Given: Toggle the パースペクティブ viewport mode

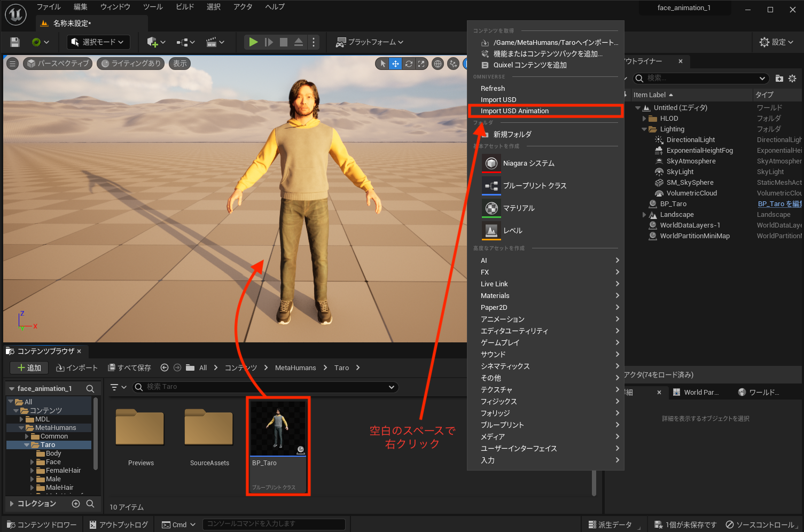Looking at the screenshot, I should [58, 64].
